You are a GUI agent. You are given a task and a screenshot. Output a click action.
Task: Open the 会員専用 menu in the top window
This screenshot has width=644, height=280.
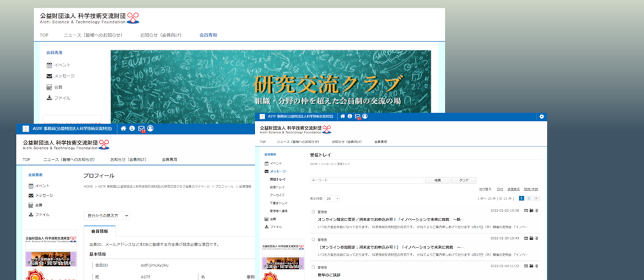click(208, 35)
